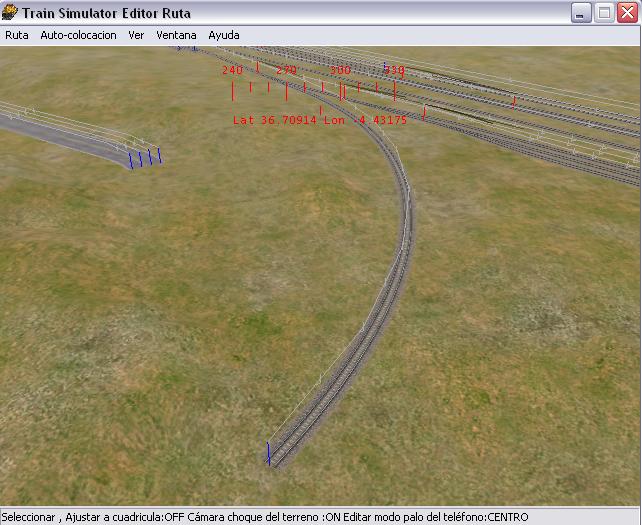Click the Lat/Lon coordinate readout
Viewport: 642px width, 525px height.
point(319,120)
